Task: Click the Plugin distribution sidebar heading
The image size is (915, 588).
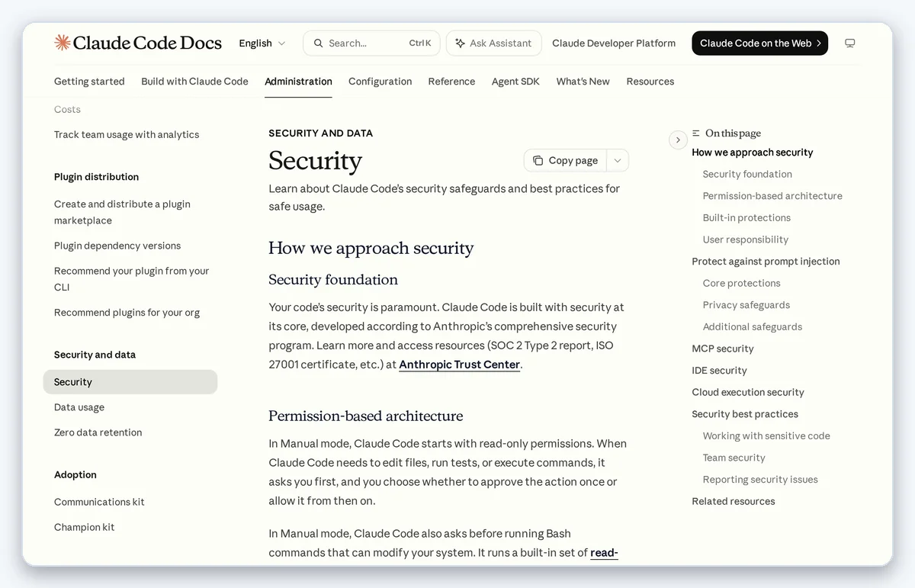Action: tap(96, 177)
